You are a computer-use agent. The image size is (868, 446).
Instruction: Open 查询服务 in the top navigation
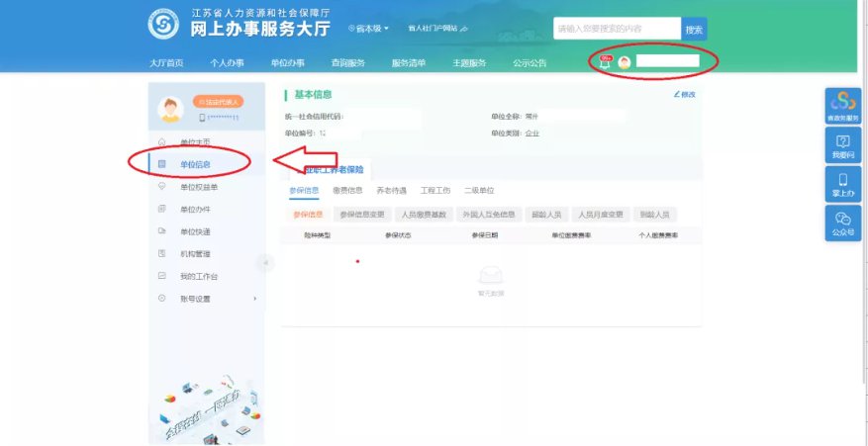348,63
